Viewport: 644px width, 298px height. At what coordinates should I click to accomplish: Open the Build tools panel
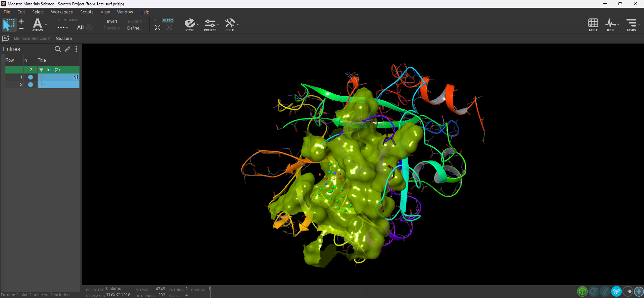(230, 25)
